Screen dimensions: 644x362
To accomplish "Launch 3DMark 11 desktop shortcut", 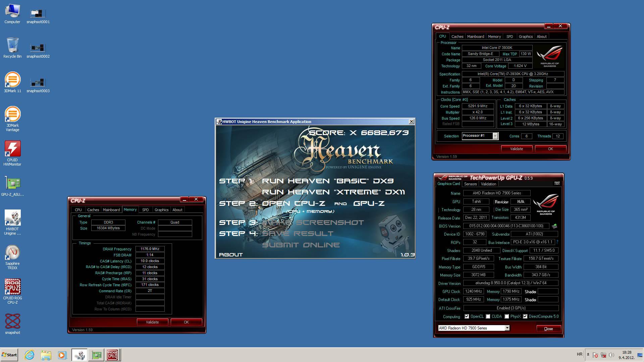I will click(x=12, y=82).
